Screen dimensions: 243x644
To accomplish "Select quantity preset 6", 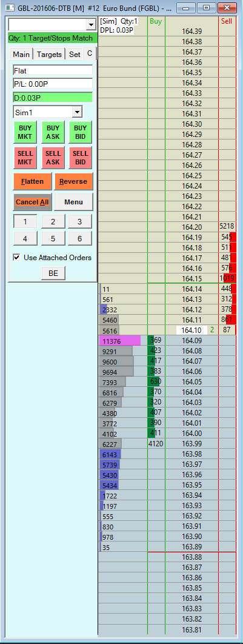I will 80,239.
